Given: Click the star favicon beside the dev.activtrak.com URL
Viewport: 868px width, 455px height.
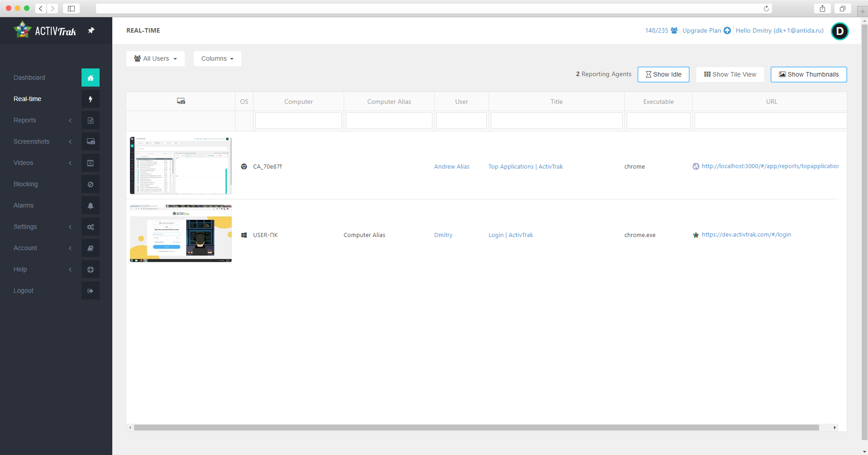Looking at the screenshot, I should tap(696, 235).
